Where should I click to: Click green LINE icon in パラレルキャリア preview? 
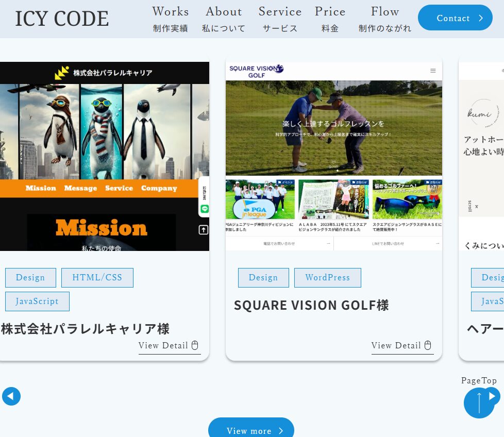[205, 209]
